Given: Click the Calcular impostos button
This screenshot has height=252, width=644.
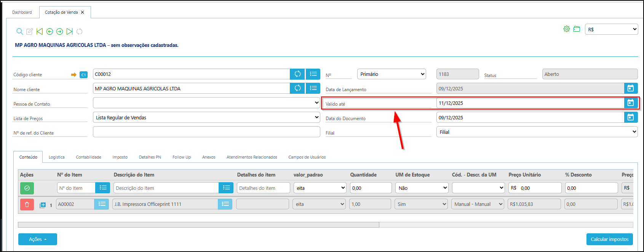Looking at the screenshot, I should 609,239.
